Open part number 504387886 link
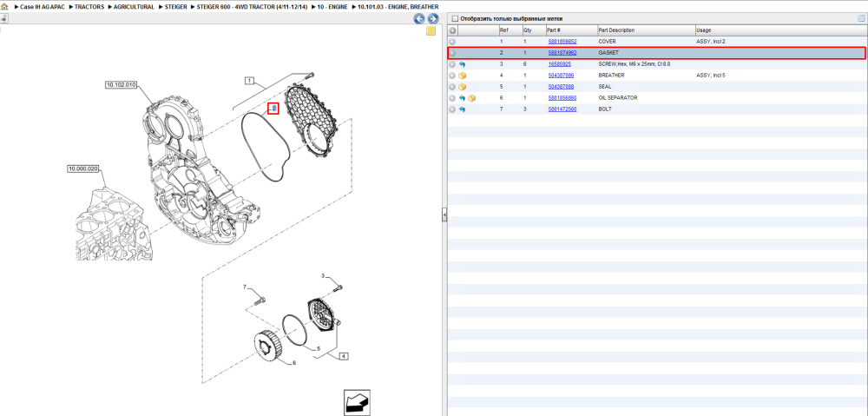This screenshot has width=868, height=416. pyautogui.click(x=561, y=76)
